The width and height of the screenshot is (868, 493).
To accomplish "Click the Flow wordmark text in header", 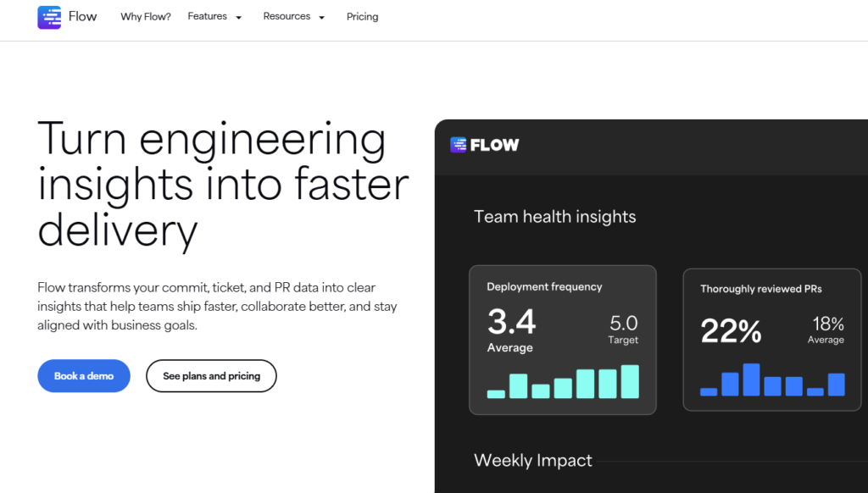I will (x=82, y=17).
